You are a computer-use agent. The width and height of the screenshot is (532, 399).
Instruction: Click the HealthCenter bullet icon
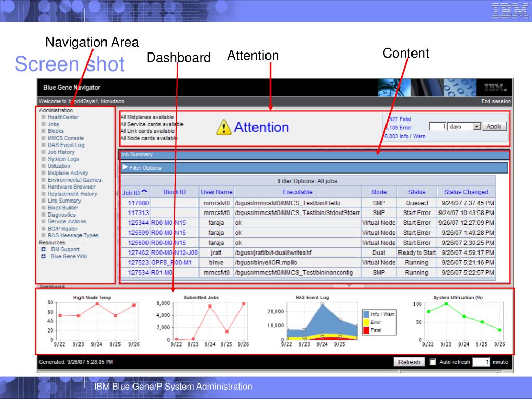43,117
